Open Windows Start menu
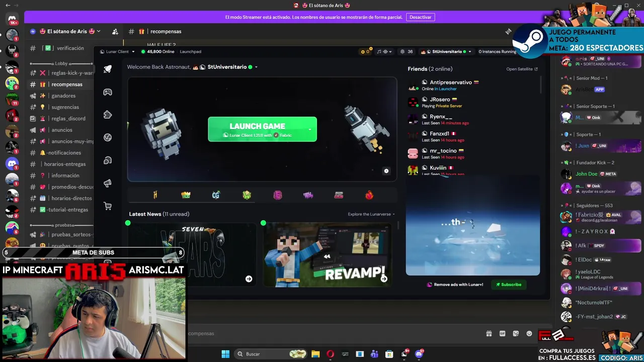Screen dimensions: 644x362 click(225, 354)
